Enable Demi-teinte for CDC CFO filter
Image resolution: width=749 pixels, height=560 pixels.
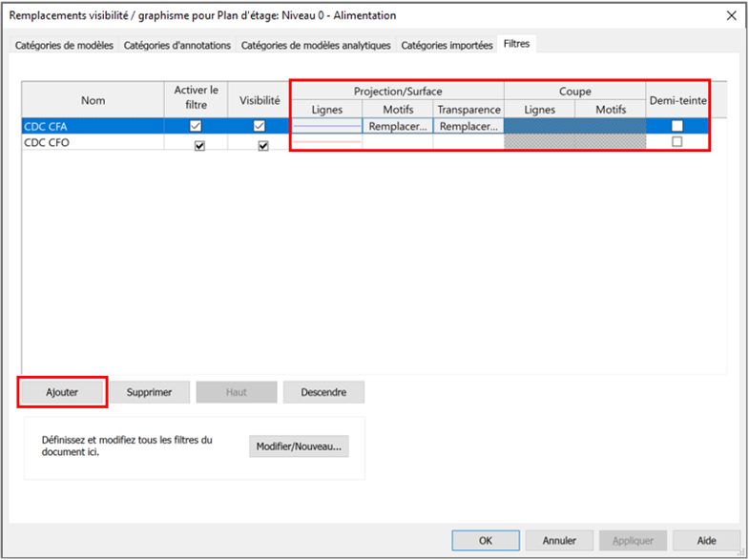(676, 142)
